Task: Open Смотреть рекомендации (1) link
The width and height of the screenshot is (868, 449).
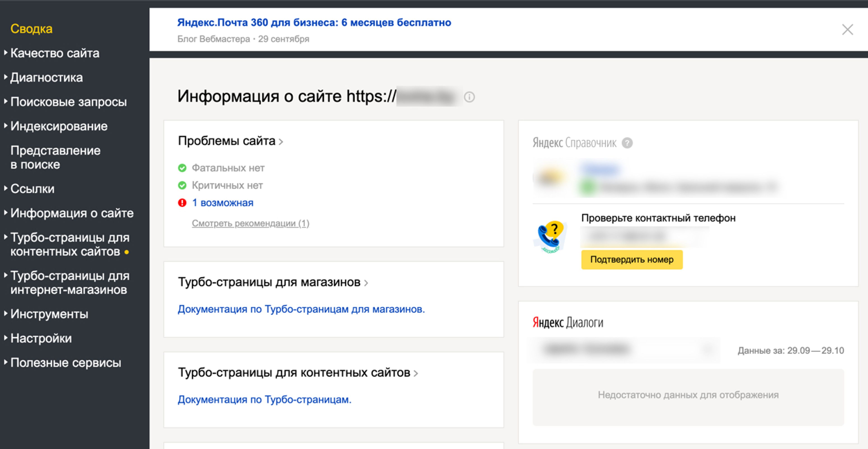Action: pyautogui.click(x=250, y=223)
